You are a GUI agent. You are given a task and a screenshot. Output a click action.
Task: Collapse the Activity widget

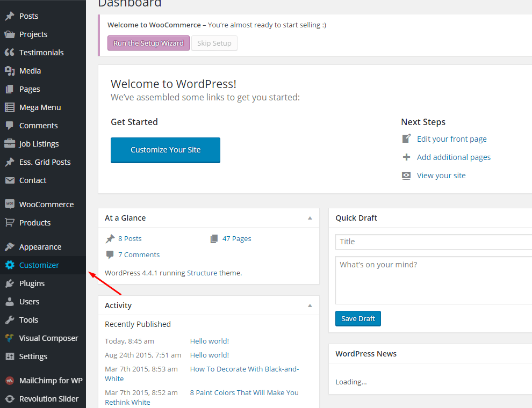pyautogui.click(x=310, y=305)
